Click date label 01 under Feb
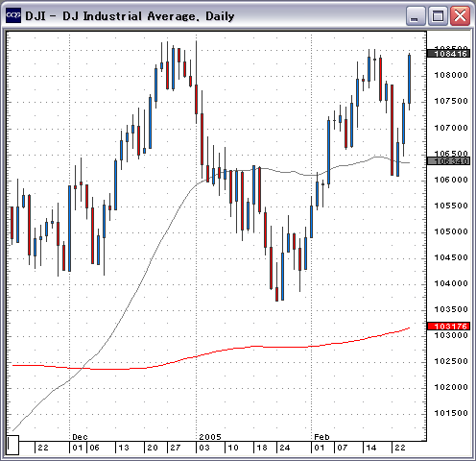The width and height of the screenshot is (476, 461). click(320, 448)
